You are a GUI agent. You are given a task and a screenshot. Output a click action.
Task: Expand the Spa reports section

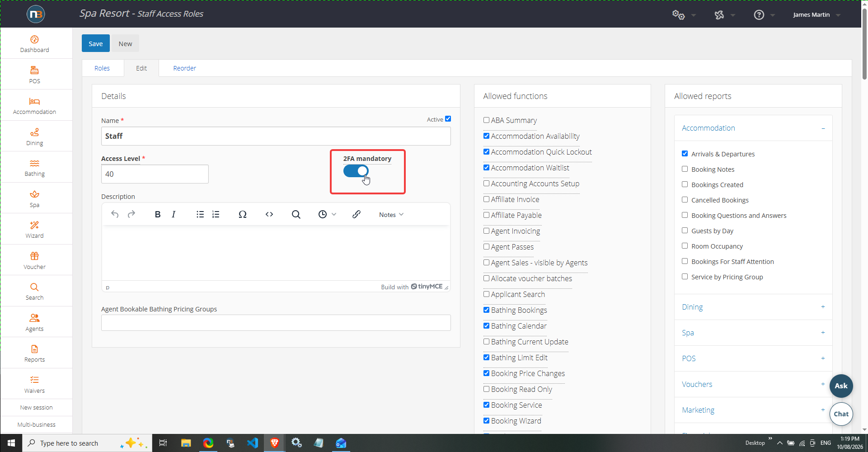[x=753, y=333]
